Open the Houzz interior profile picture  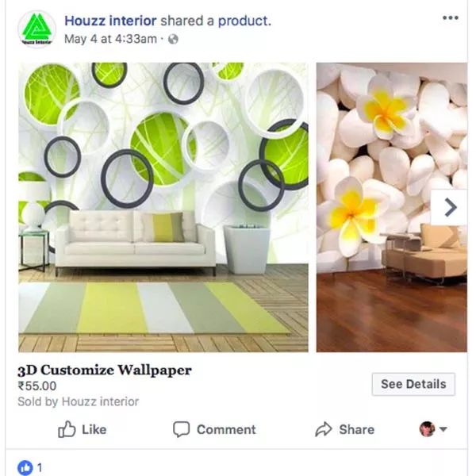coord(36,29)
